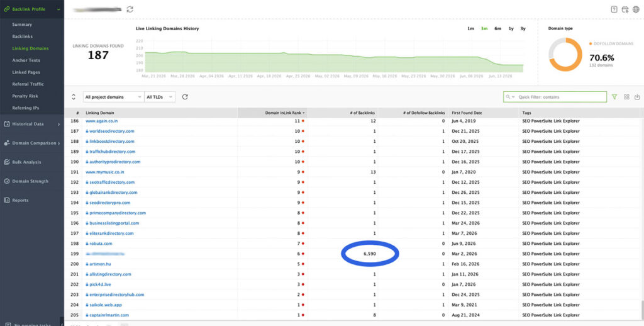Click the Domain Comparison sidebar icon
This screenshot has height=326, width=644.
coord(6,143)
